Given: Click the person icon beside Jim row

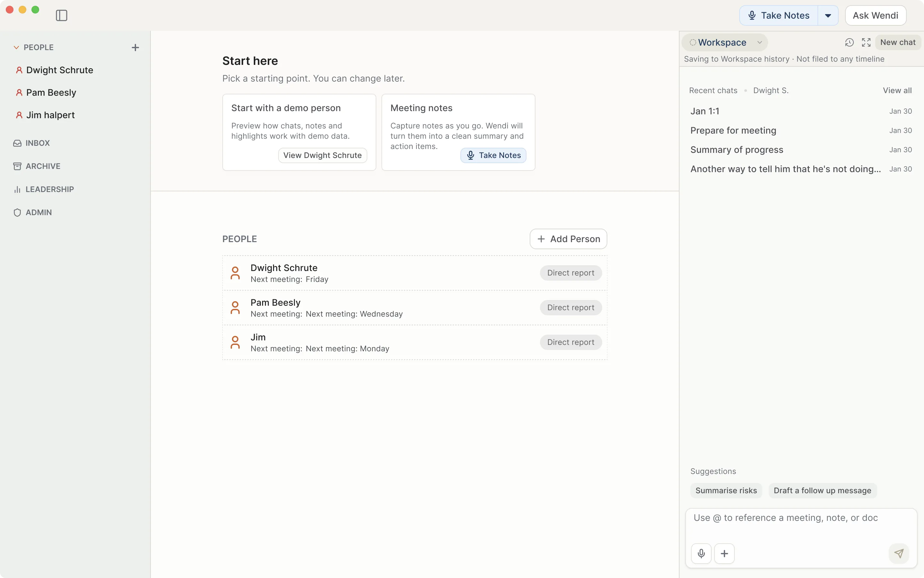Looking at the screenshot, I should [x=235, y=343].
